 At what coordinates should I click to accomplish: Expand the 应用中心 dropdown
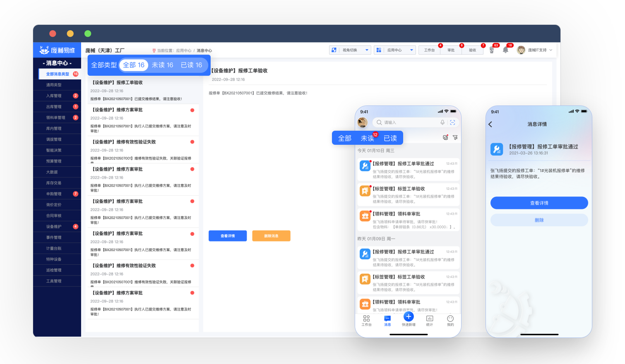(x=395, y=50)
